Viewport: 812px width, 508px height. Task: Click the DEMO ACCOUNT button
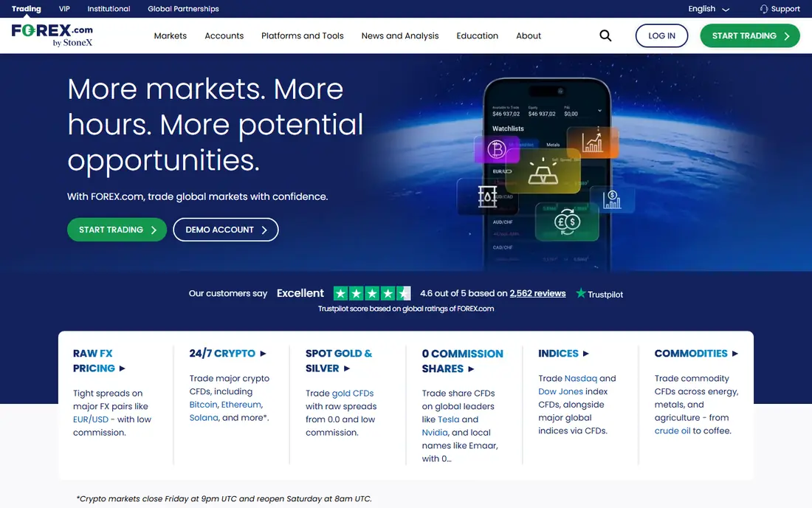point(226,230)
